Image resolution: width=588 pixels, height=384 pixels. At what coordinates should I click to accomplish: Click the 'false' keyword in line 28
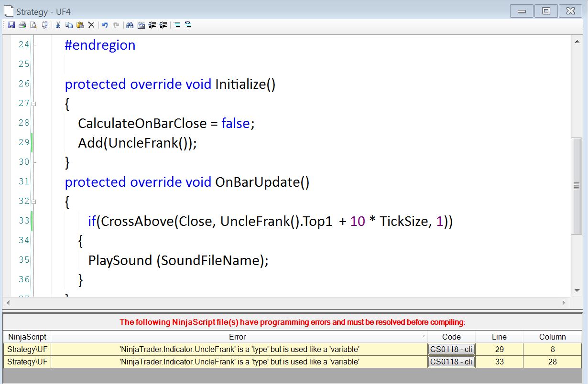coord(236,124)
